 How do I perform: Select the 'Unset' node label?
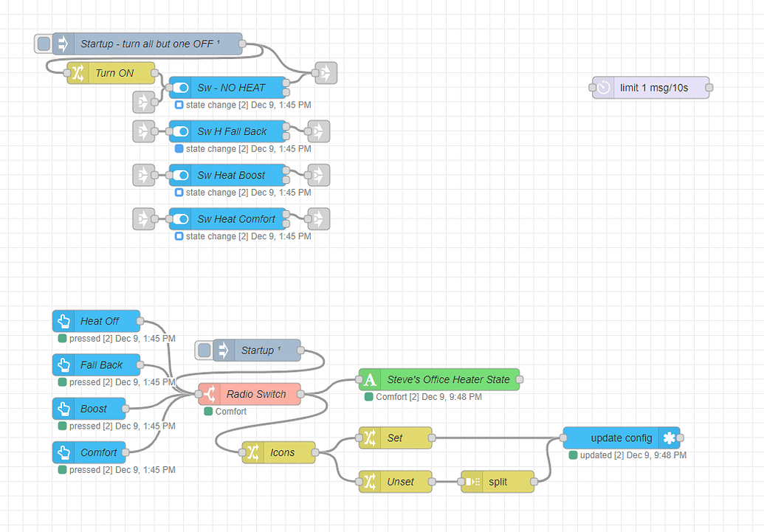click(x=401, y=482)
